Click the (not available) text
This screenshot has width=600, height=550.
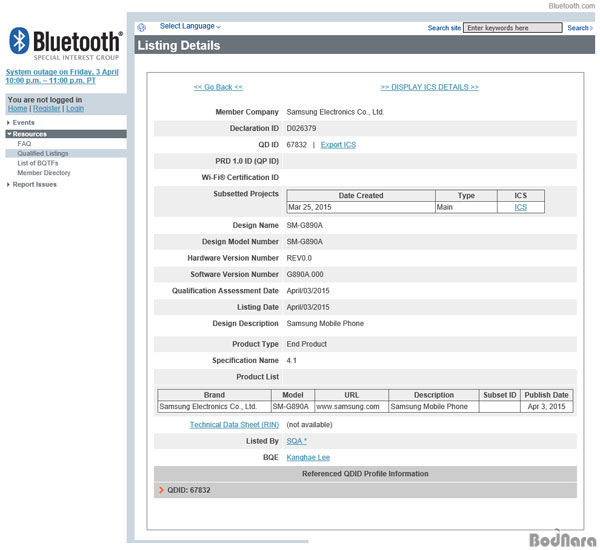pyautogui.click(x=309, y=424)
